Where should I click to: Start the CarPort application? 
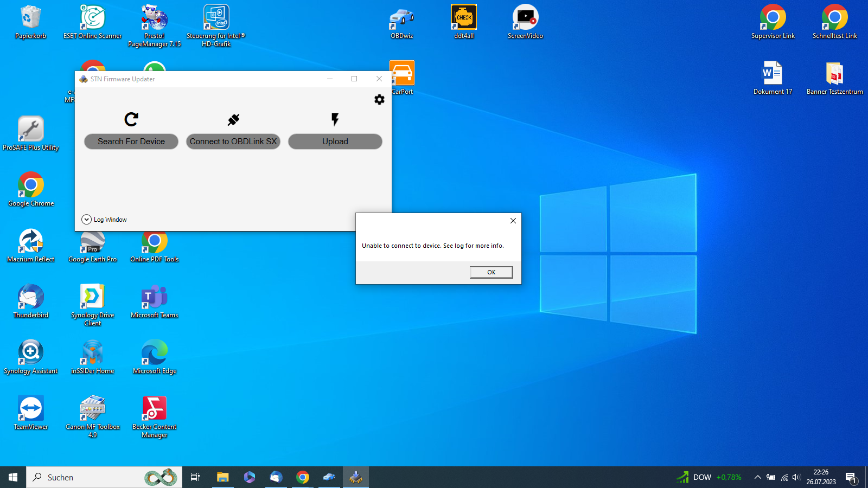402,72
